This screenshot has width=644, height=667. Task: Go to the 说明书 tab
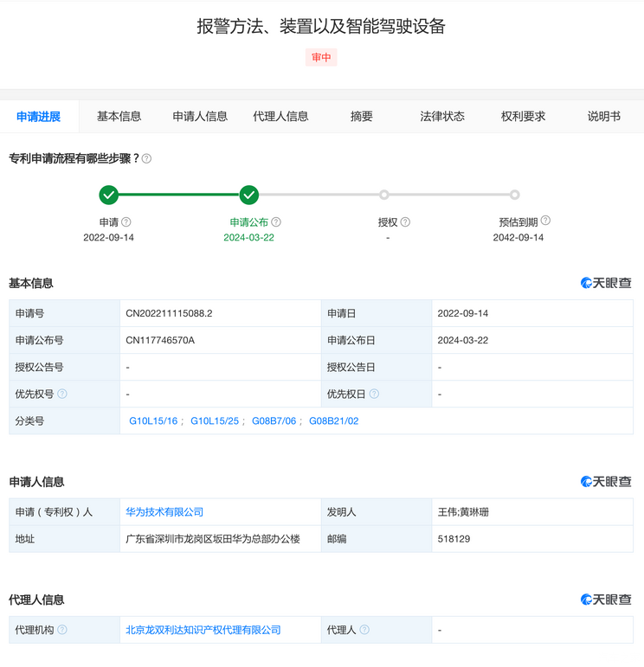(x=603, y=116)
